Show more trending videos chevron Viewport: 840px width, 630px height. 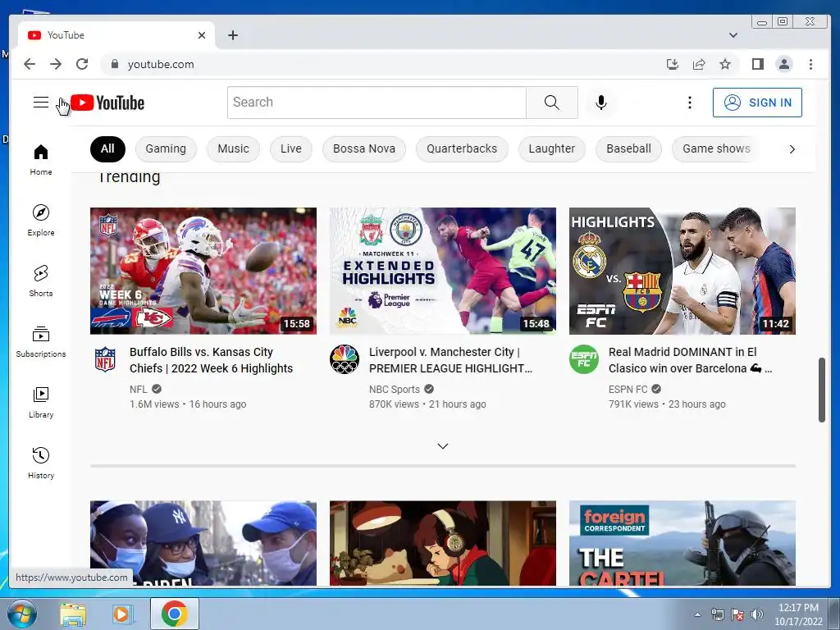[442, 445]
